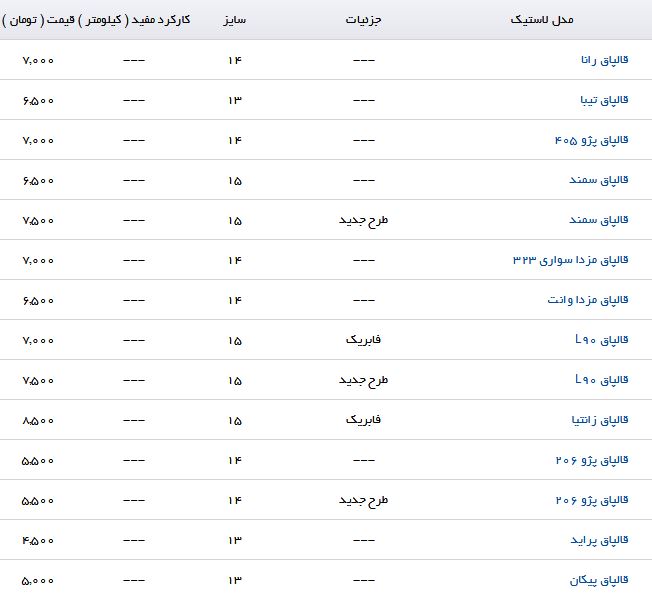
Task: Open the قالپاق مزدا سواری ۳۲۳ link
Action: [x=570, y=261]
